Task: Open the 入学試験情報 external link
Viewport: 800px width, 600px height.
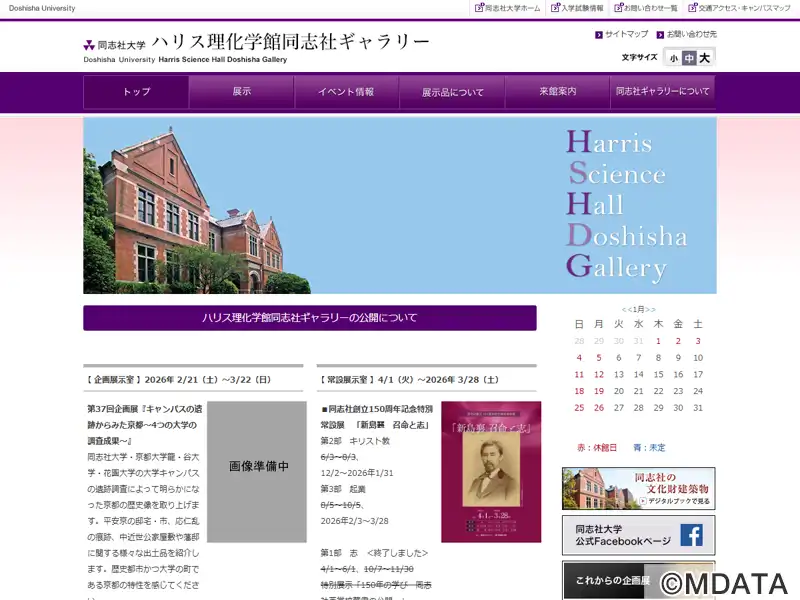Action: (x=581, y=8)
